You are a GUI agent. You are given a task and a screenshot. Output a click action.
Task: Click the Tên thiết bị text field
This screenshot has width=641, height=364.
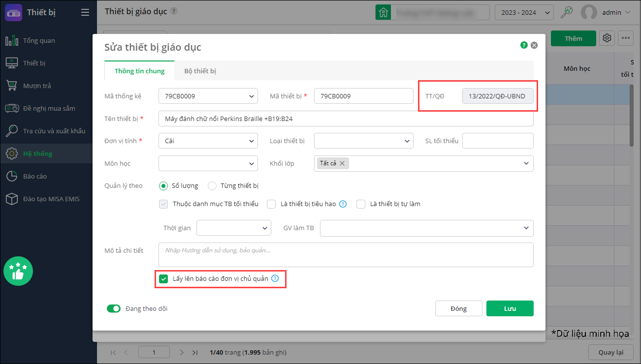pyautogui.click(x=346, y=119)
